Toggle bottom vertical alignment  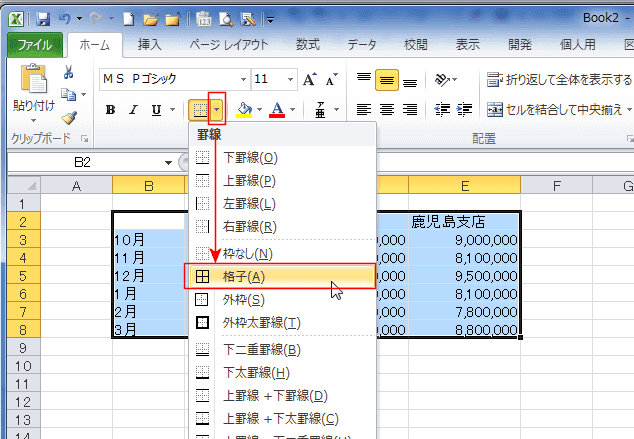coord(410,80)
